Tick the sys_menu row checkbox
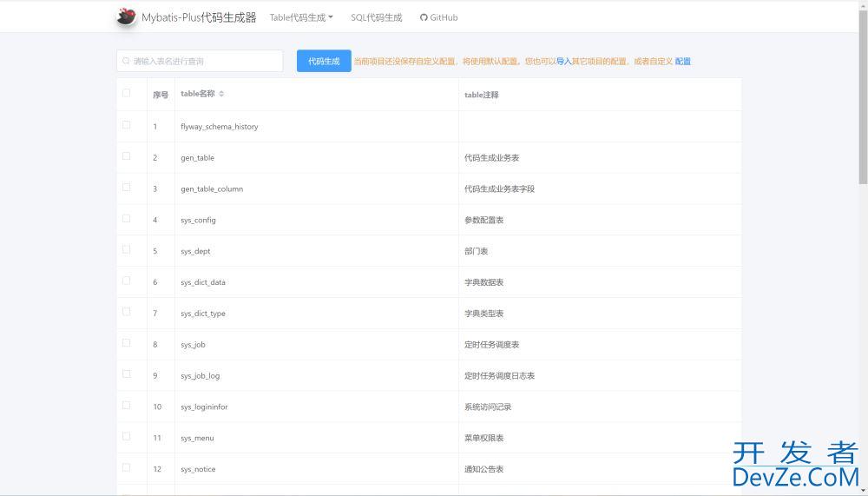This screenshot has width=868, height=496. [x=126, y=437]
